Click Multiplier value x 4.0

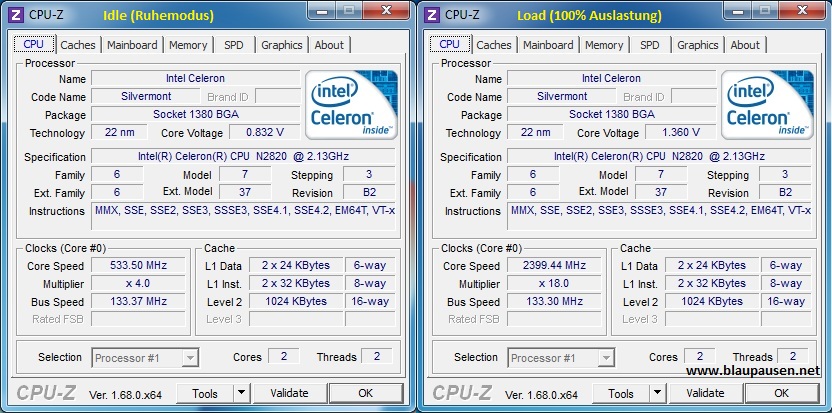pyautogui.click(x=138, y=283)
